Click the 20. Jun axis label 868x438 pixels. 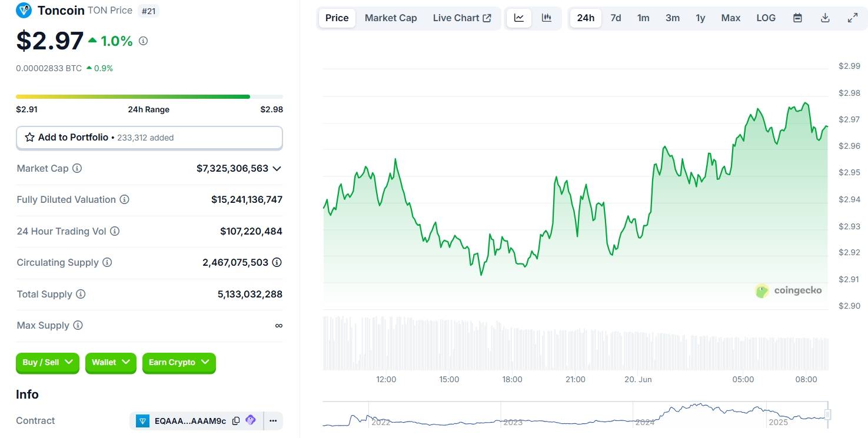click(638, 379)
